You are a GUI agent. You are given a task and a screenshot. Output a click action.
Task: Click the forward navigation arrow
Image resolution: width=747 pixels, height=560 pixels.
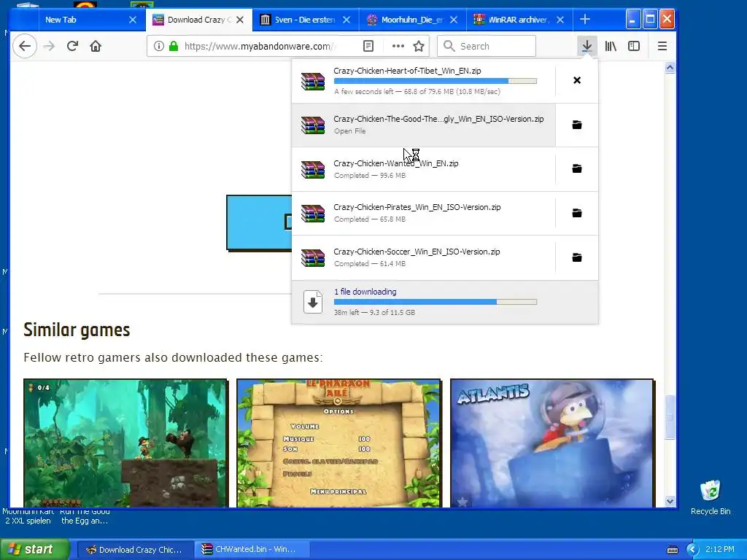pos(49,46)
